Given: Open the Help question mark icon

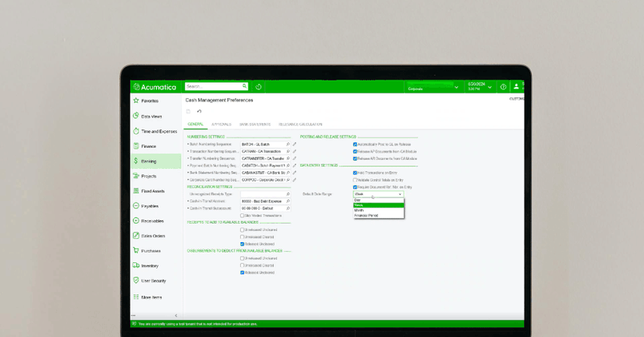Looking at the screenshot, I should pyautogui.click(x=503, y=87).
